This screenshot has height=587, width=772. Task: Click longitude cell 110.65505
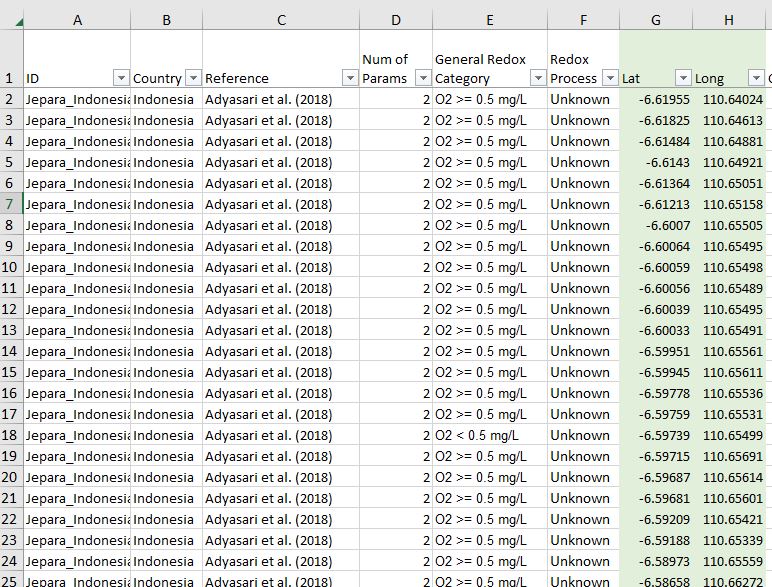point(729,226)
